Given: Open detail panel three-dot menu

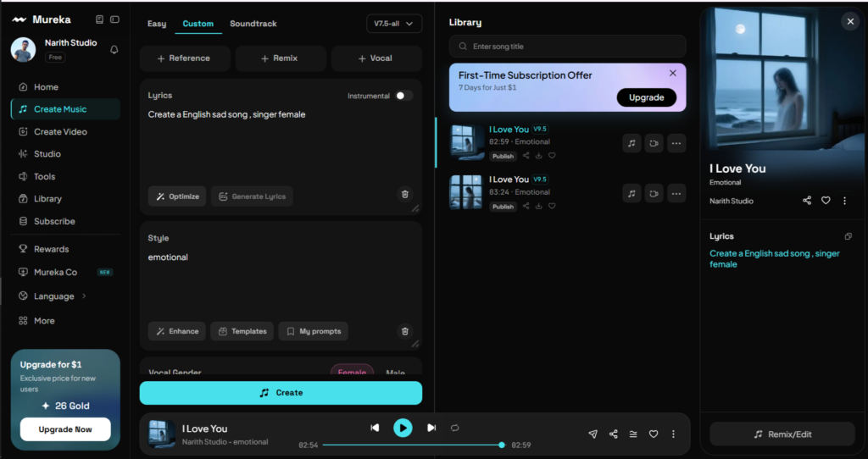Looking at the screenshot, I should tap(845, 201).
